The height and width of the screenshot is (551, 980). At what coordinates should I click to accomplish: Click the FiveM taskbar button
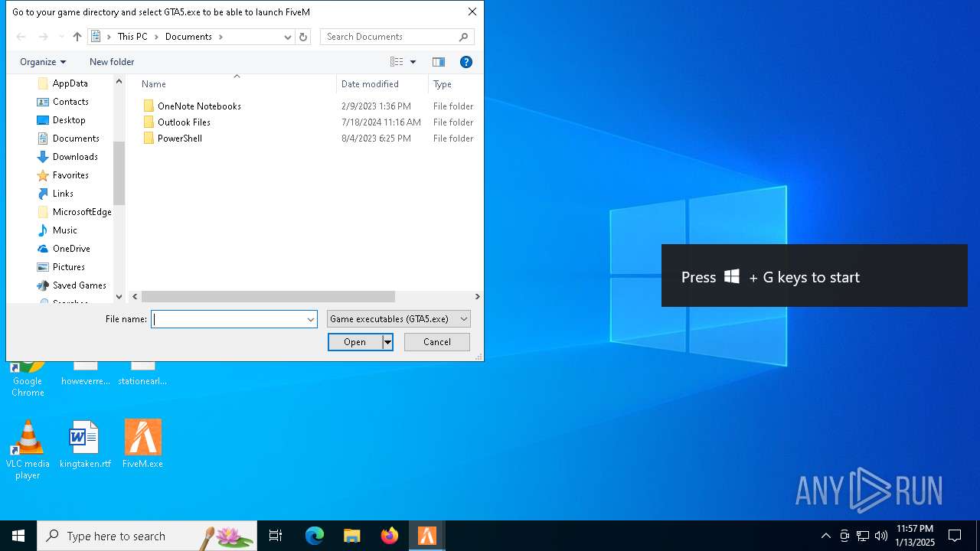click(427, 536)
